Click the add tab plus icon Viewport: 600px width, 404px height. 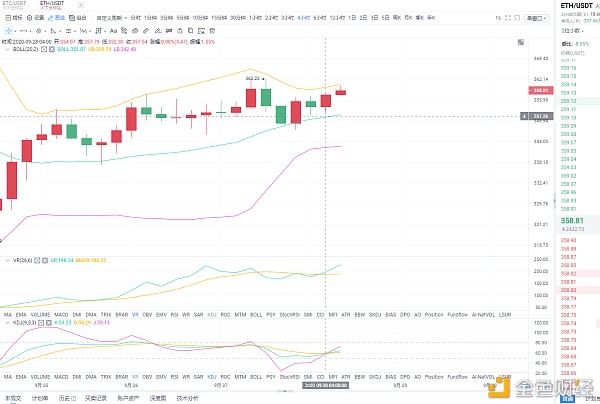point(81,5)
